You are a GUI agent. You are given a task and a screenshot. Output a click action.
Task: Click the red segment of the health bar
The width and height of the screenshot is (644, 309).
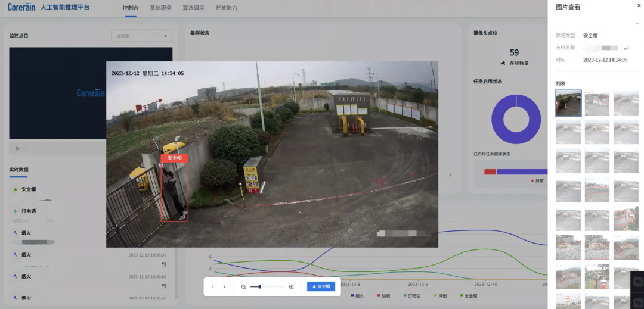pos(490,171)
